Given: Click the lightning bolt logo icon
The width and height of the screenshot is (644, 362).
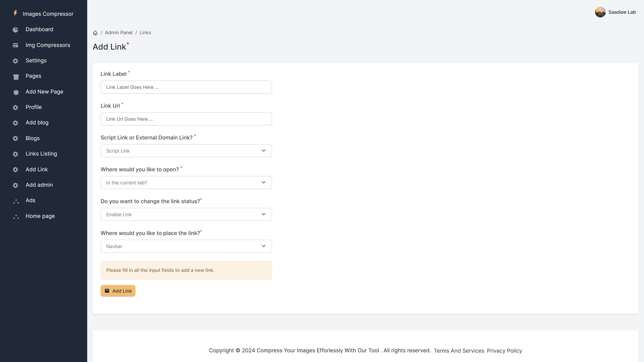Looking at the screenshot, I should tap(15, 13).
